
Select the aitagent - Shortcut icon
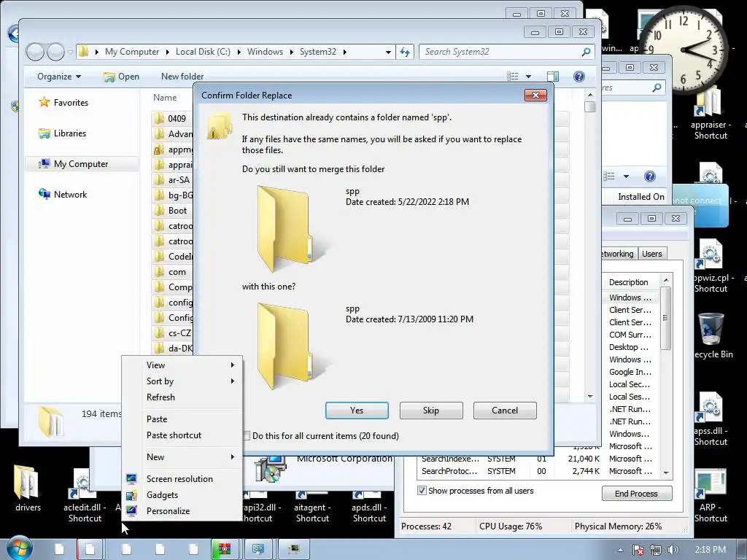pos(312,507)
